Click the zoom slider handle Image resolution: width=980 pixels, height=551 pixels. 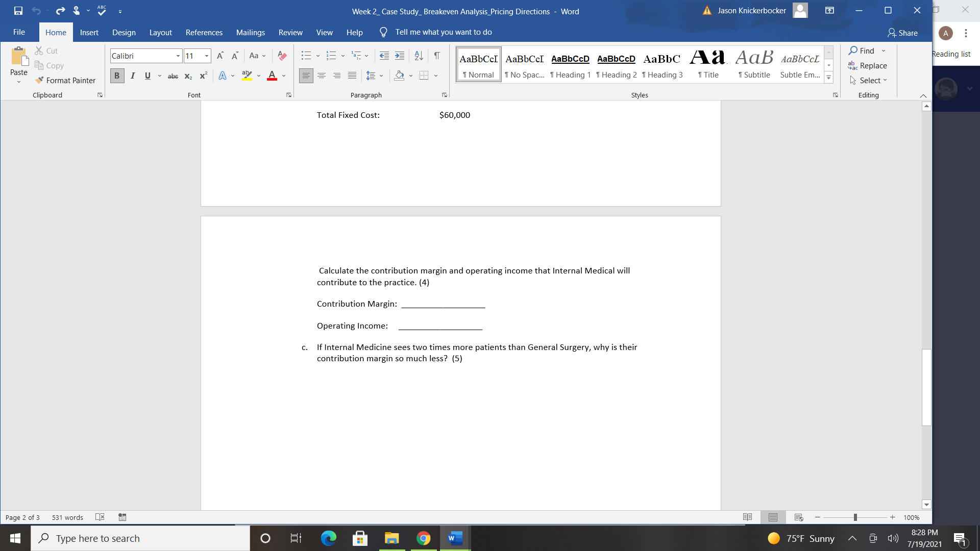tap(855, 517)
